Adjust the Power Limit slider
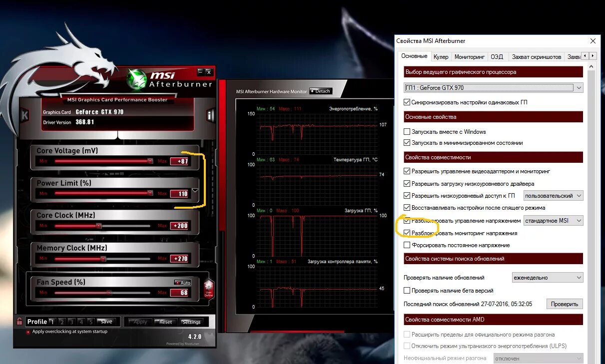The height and width of the screenshot is (364, 605). point(102,194)
